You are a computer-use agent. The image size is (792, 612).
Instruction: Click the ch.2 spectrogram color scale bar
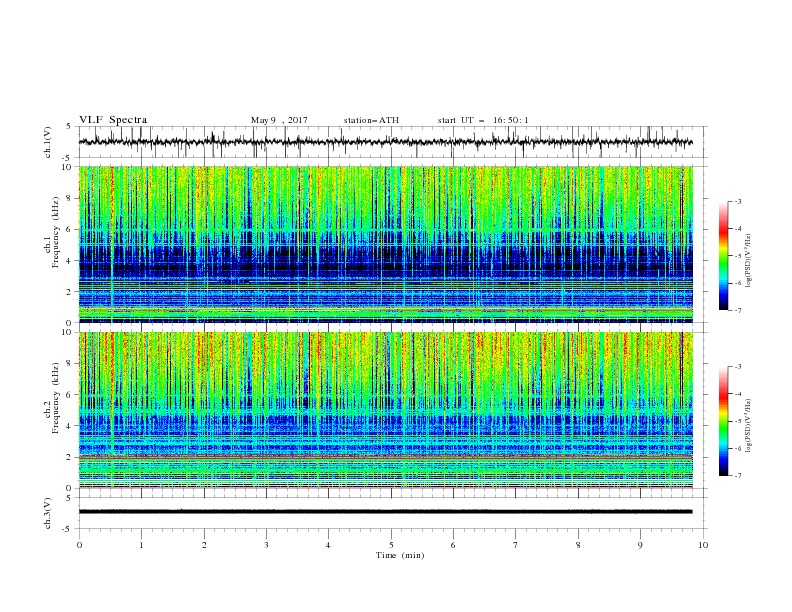coord(723,421)
